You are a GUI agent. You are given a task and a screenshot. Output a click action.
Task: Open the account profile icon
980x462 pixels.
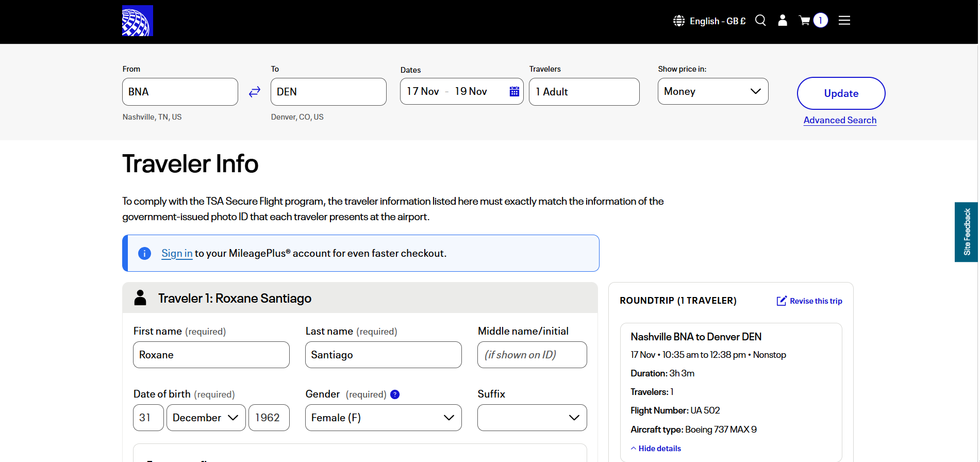click(x=782, y=21)
